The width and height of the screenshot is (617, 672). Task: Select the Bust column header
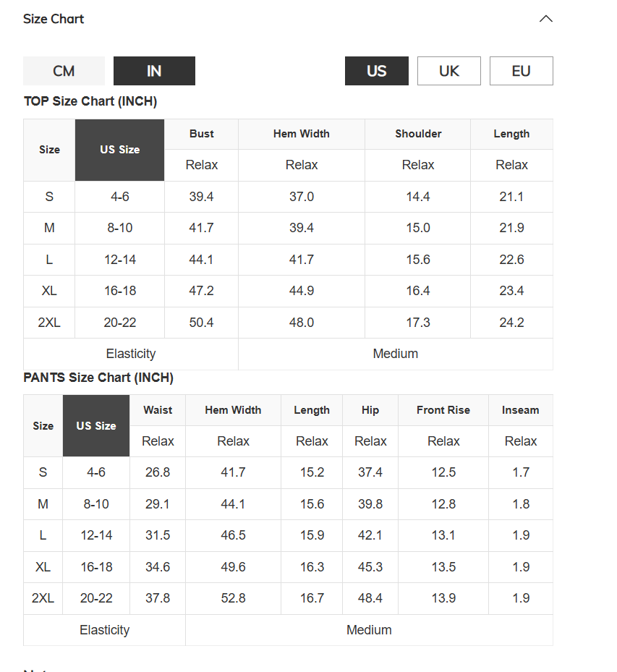point(201,134)
